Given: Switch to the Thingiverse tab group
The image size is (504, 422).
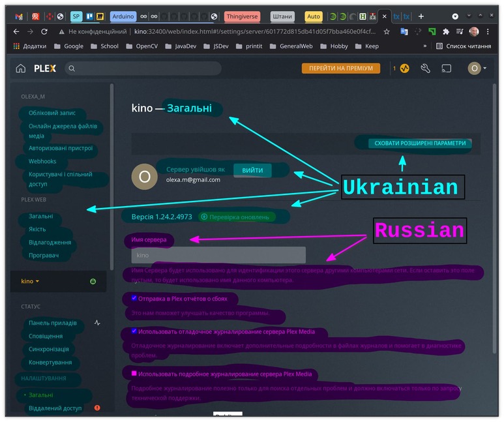Looking at the screenshot, I should 242,16.
